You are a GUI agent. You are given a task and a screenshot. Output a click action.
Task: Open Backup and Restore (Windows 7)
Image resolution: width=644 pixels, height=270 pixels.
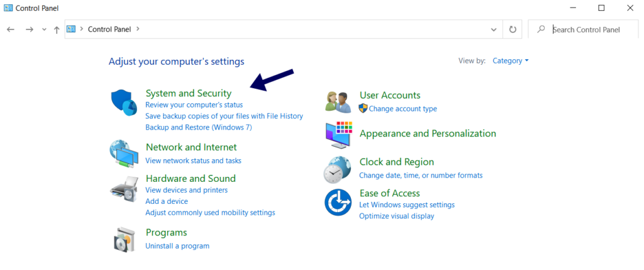point(199,127)
